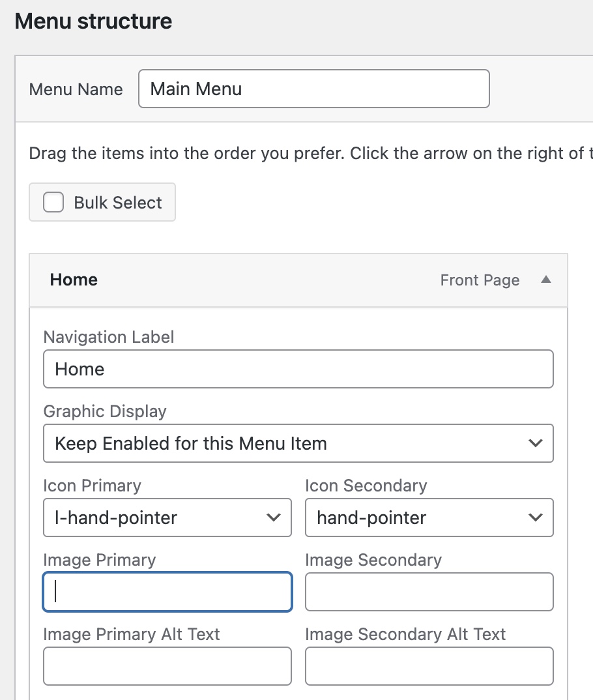Click the Icon Secondary caption text

(x=366, y=486)
